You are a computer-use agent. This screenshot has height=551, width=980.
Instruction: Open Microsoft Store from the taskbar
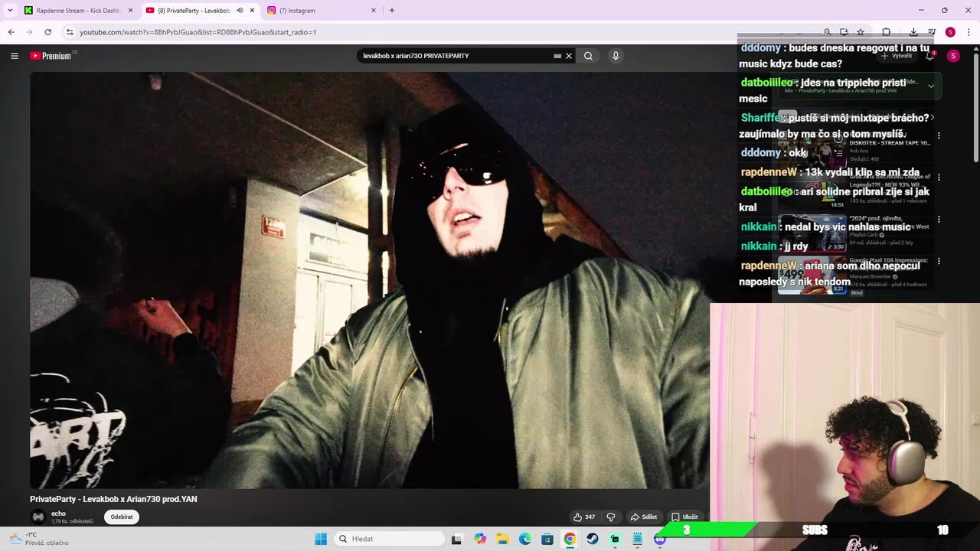tap(547, 539)
